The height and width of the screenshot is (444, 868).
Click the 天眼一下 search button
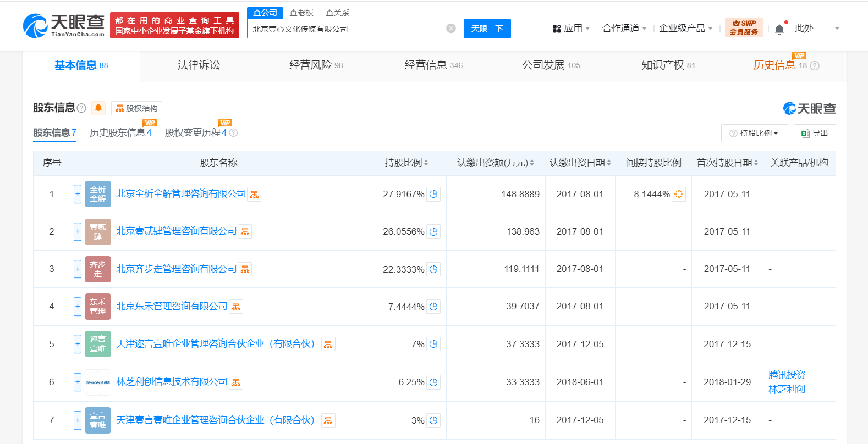pyautogui.click(x=487, y=29)
